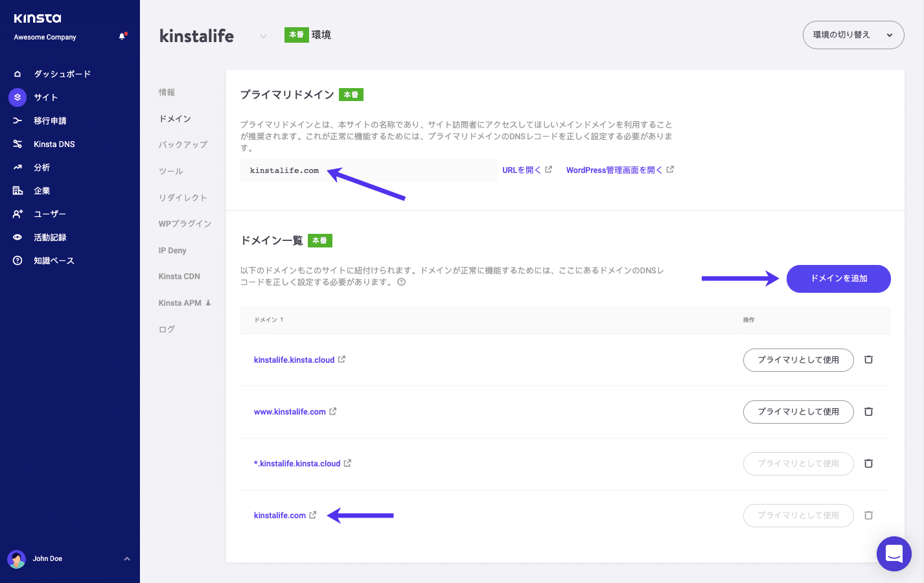
Task: Open the 活動記録 activity log icon
Action: 16,236
